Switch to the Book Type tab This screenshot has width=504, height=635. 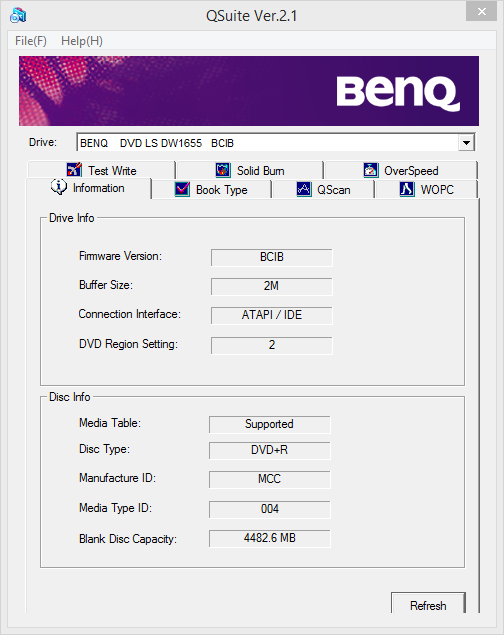pos(211,190)
